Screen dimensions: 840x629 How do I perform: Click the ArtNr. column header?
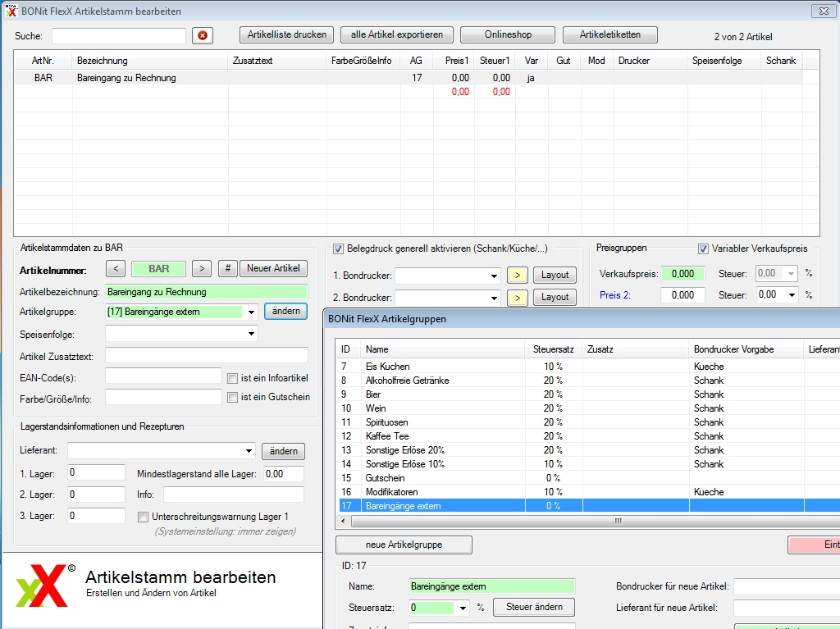pos(43,61)
